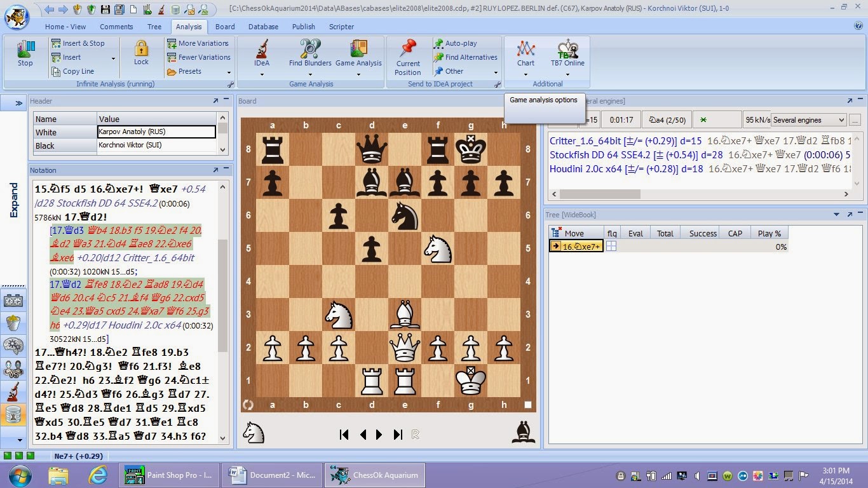Screen dimensions: 868x488
Task: Click the help question mark icon
Action: tap(858, 26)
